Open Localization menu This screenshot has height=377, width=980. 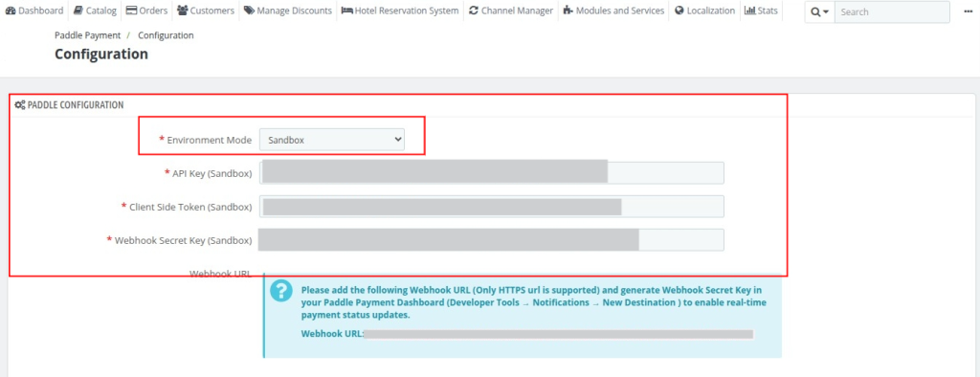704,11
